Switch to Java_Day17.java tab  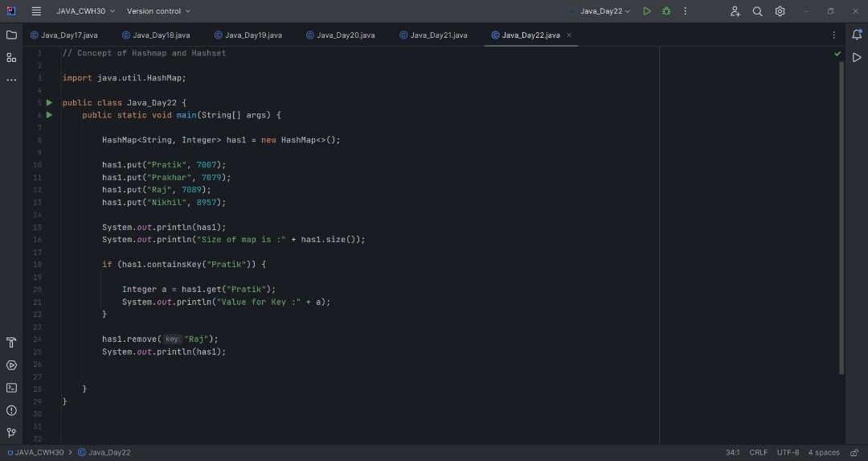coord(64,35)
